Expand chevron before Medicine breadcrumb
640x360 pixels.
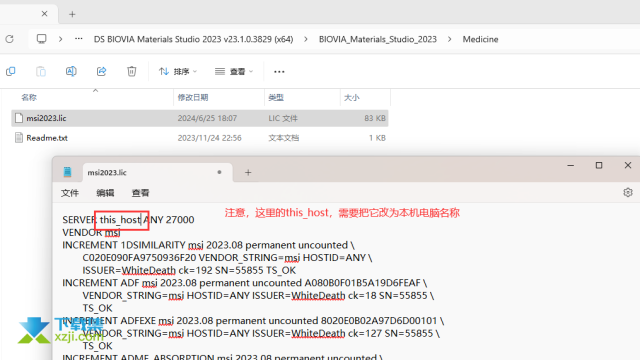tap(449, 39)
